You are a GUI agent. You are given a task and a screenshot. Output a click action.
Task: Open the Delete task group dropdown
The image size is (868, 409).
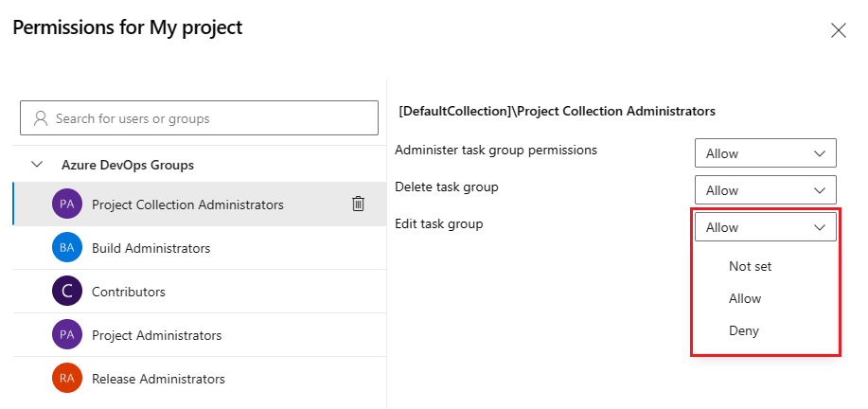[x=765, y=190]
